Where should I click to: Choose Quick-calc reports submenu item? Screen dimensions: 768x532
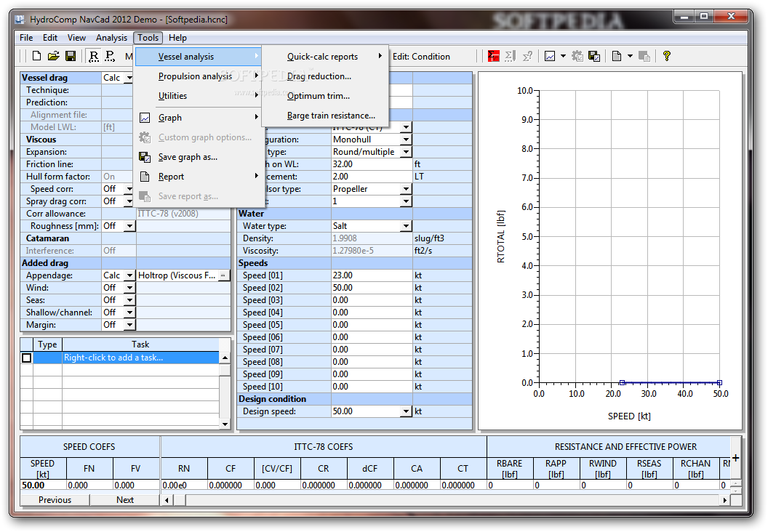tap(325, 57)
